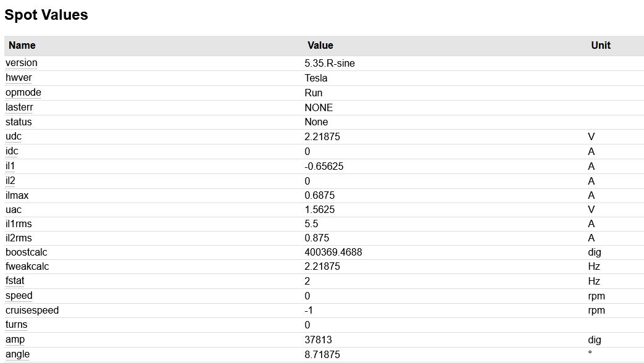Click the idc parameter label

click(x=12, y=151)
